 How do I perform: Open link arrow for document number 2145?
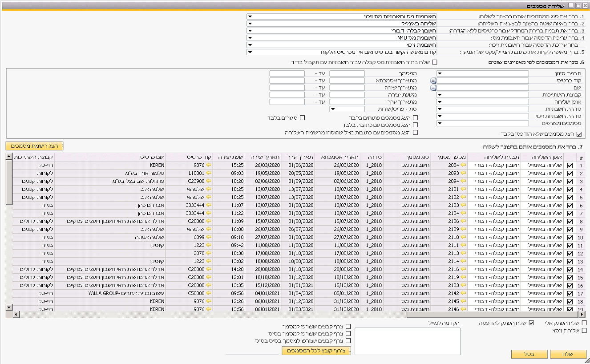point(463,301)
